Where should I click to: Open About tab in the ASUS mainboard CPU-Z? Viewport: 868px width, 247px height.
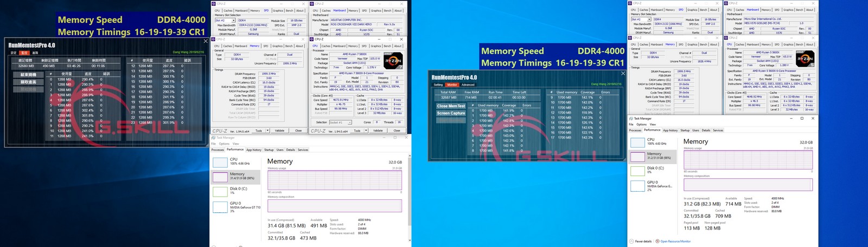click(x=398, y=10)
